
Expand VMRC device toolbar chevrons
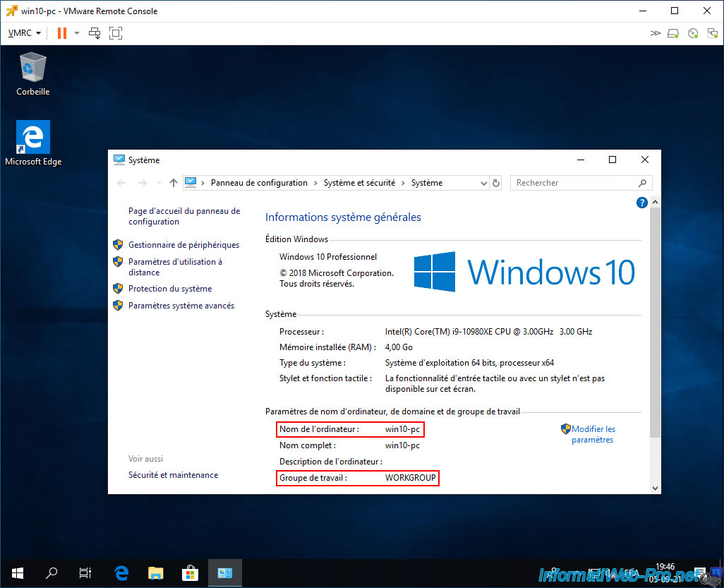click(656, 33)
